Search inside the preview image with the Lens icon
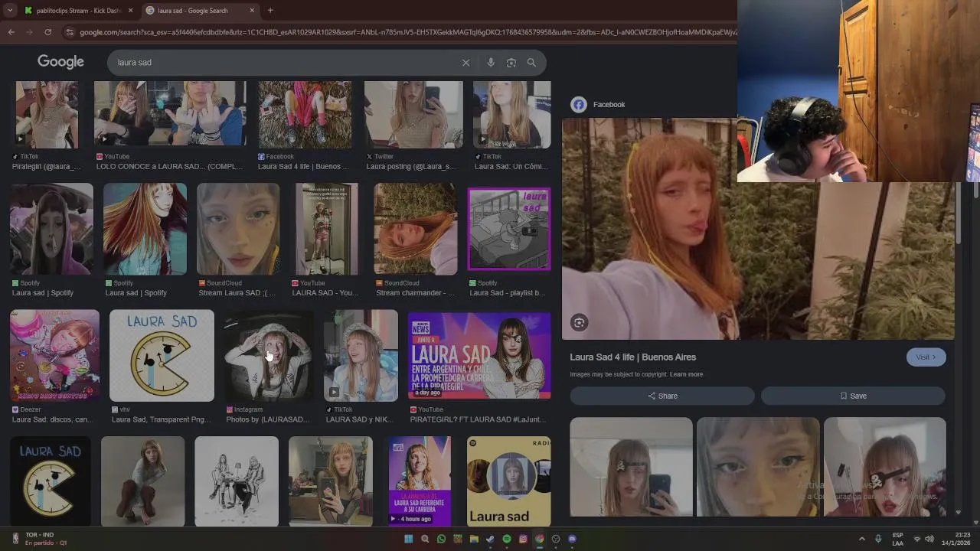This screenshot has width=980, height=551. pos(580,323)
